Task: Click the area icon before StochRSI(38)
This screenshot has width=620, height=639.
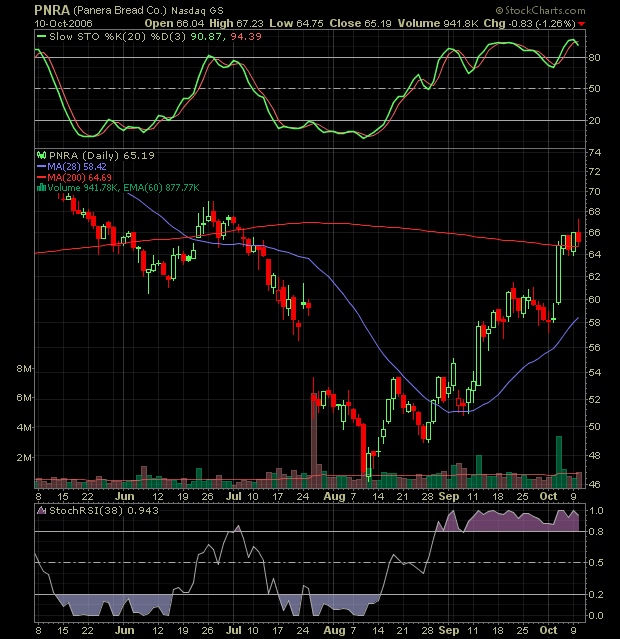Action: tap(41, 510)
